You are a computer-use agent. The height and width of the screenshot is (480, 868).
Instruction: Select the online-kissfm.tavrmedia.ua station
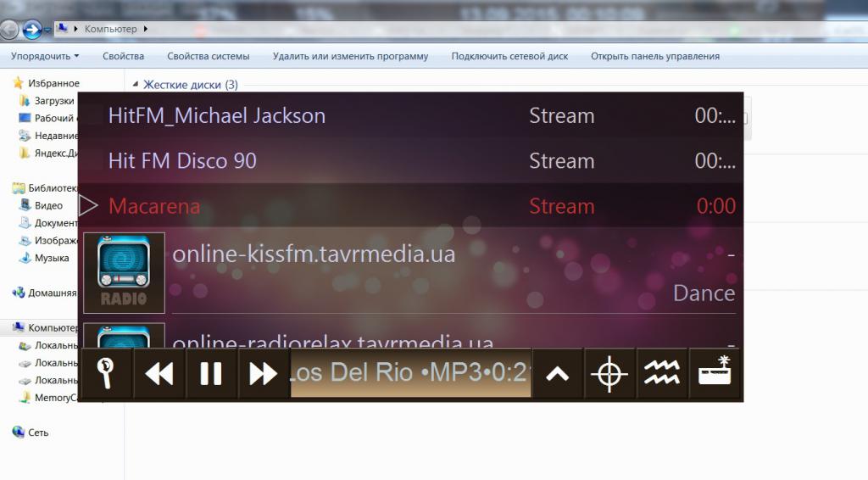(314, 254)
